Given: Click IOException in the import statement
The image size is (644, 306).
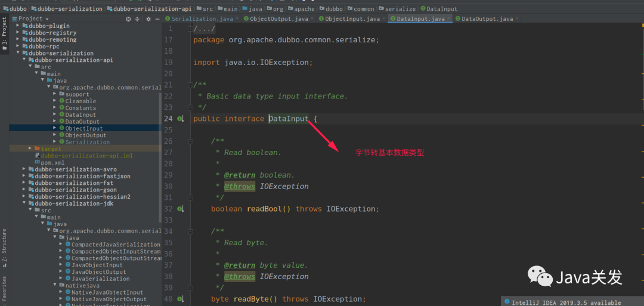Looking at the screenshot, I should (x=284, y=63).
